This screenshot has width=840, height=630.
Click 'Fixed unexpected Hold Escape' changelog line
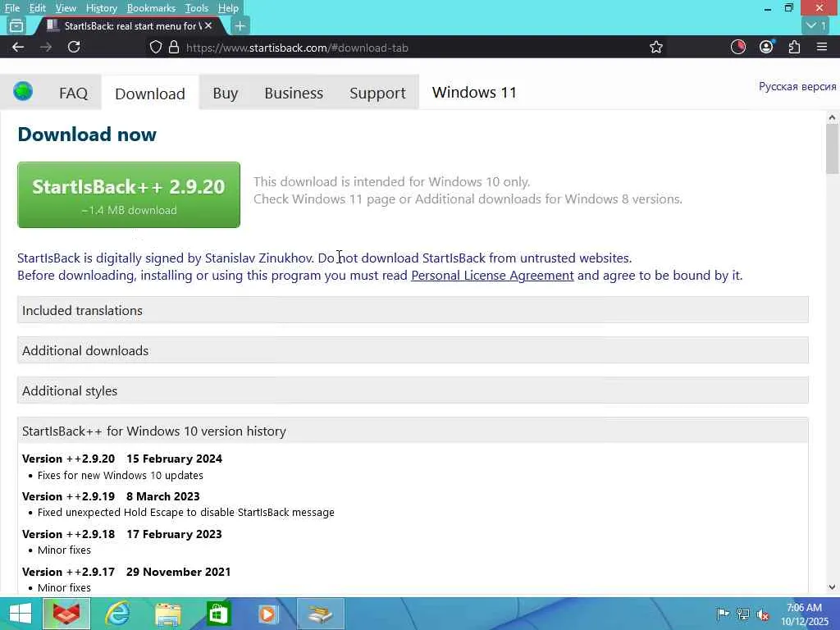point(186,512)
